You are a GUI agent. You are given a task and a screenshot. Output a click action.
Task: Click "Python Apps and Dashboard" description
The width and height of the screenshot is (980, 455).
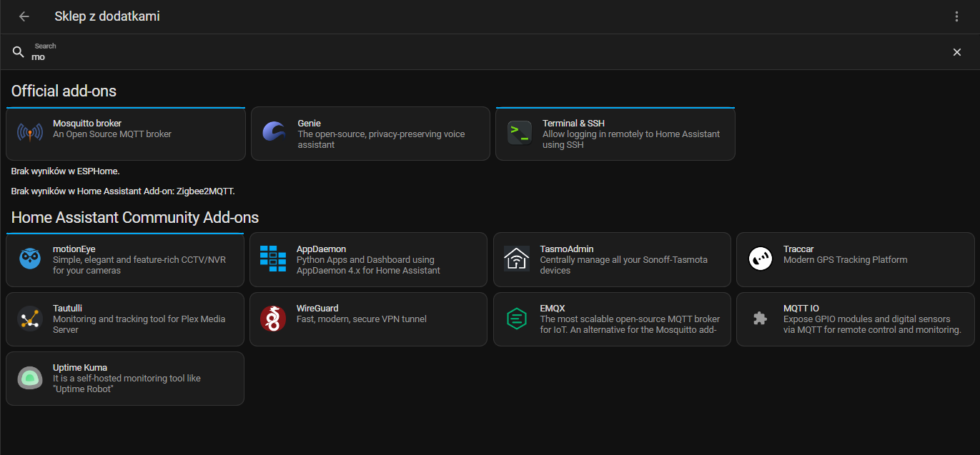pos(368,265)
